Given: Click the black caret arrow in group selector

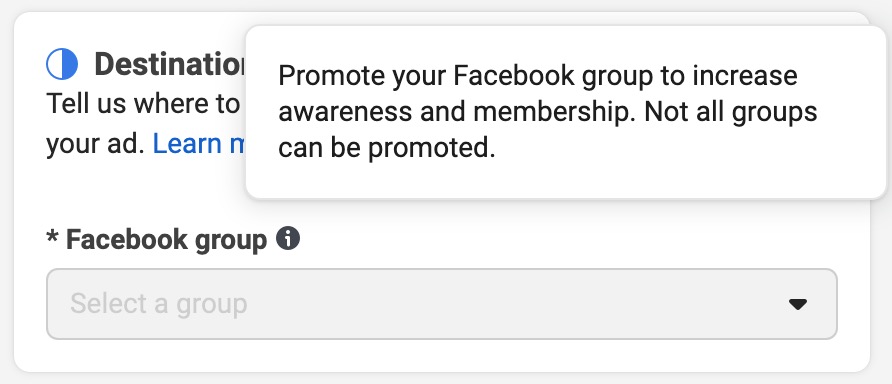Looking at the screenshot, I should pos(798,304).
